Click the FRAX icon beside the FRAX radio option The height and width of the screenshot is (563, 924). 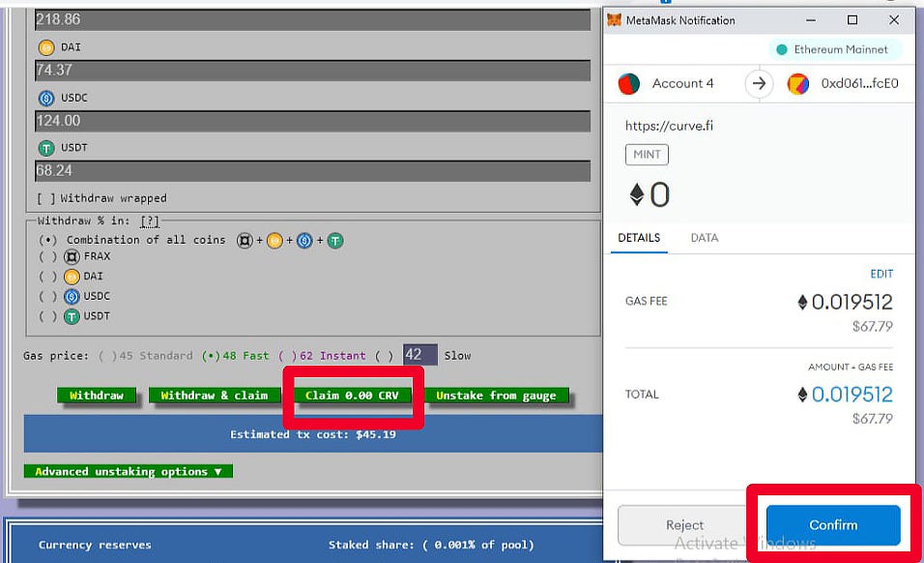click(72, 257)
